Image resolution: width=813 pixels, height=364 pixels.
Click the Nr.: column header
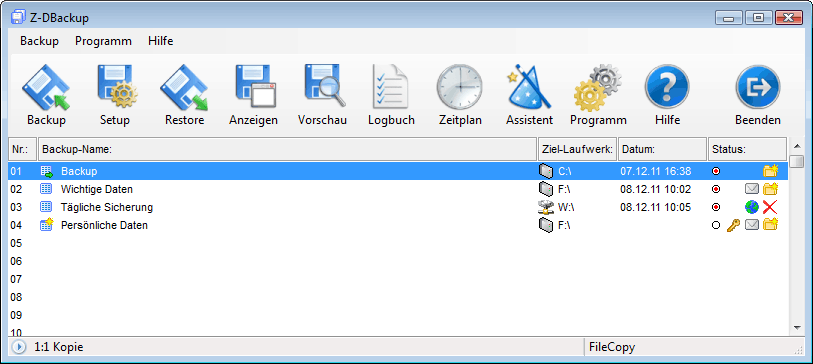point(22,149)
